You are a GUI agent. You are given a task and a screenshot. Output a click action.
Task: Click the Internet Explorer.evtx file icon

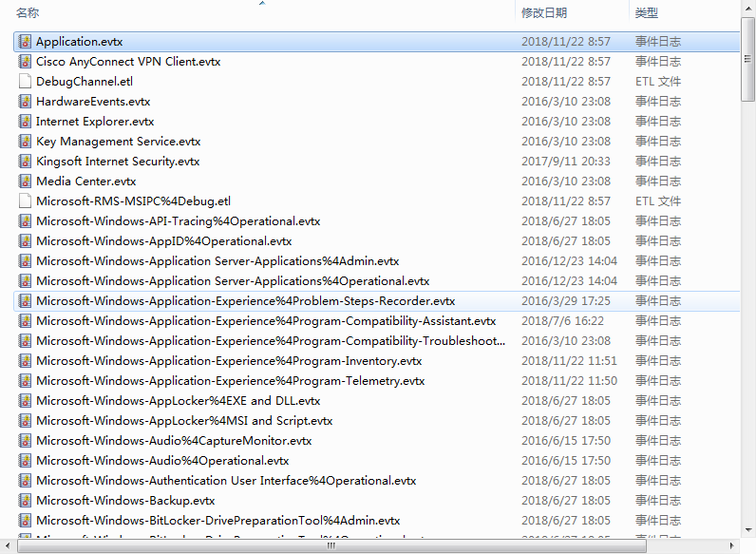[26, 122]
